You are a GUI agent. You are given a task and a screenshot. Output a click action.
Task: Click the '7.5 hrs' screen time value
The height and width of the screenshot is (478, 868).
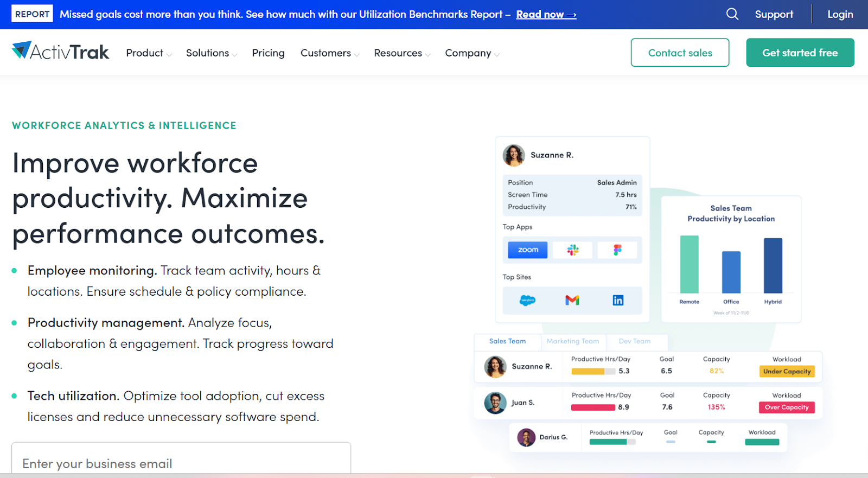(x=626, y=195)
